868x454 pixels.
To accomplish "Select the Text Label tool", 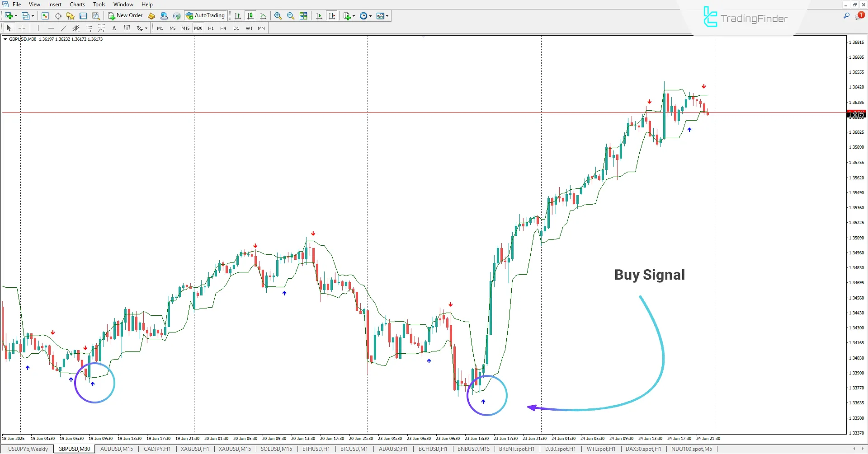I will point(127,28).
